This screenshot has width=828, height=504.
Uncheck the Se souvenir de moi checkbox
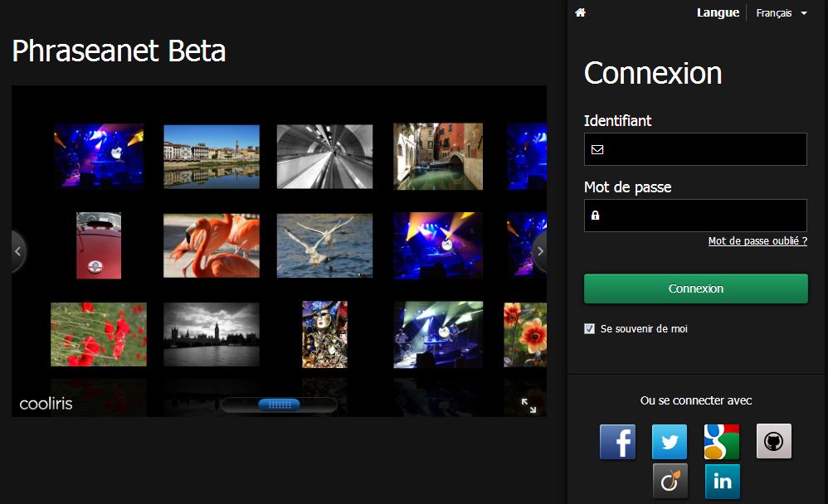point(590,329)
